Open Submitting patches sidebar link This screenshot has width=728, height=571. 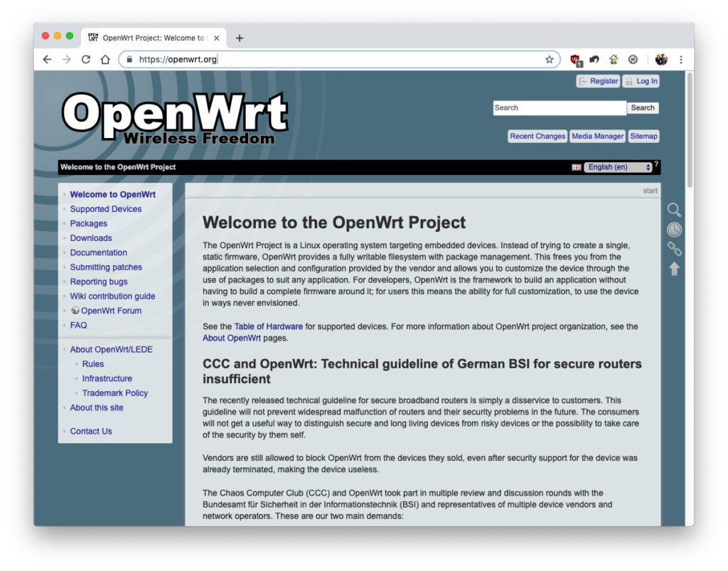point(106,267)
